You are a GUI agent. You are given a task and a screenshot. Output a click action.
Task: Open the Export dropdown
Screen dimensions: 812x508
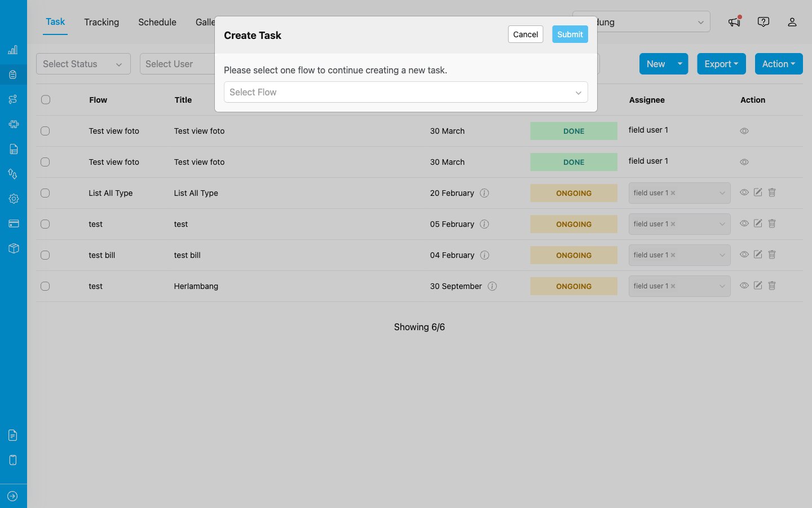[x=721, y=64]
